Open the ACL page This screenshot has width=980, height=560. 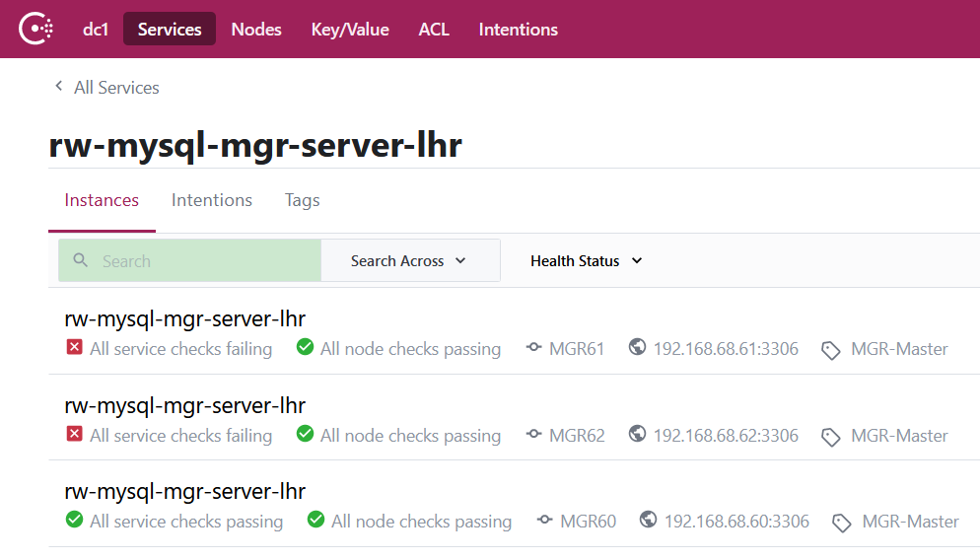pyautogui.click(x=434, y=30)
